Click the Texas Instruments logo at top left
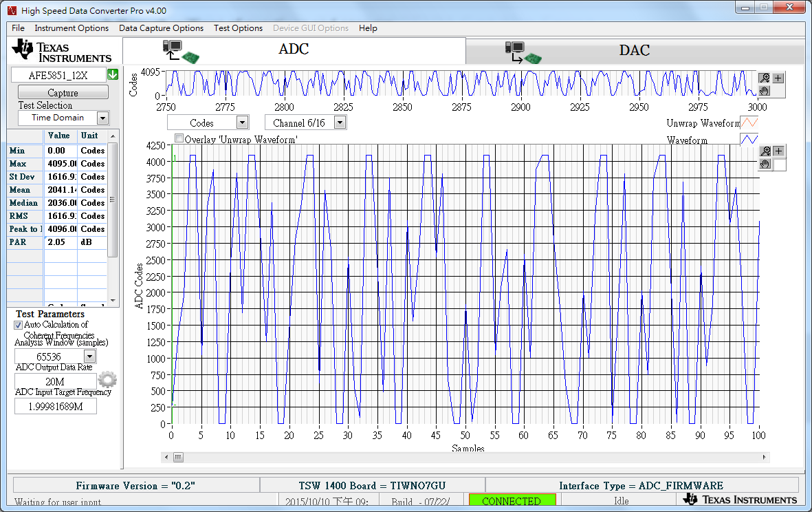Viewport: 812px width, 512px height. [x=62, y=52]
